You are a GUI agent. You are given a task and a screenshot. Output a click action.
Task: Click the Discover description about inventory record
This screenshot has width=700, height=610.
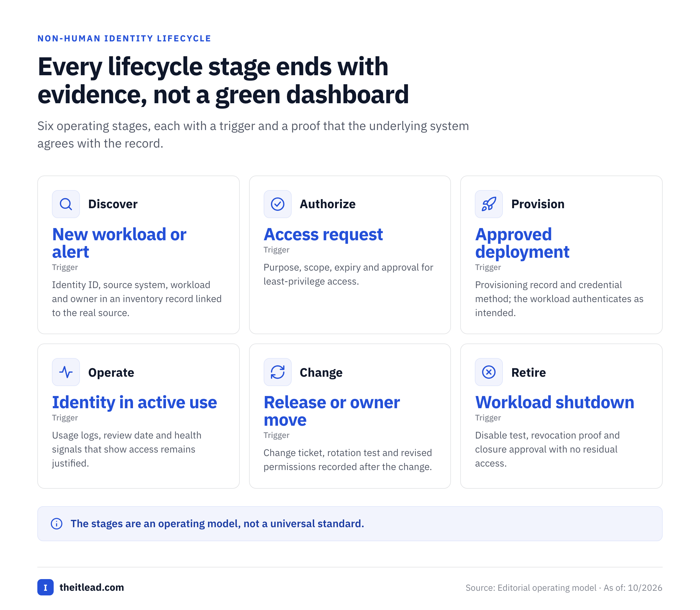click(x=137, y=299)
